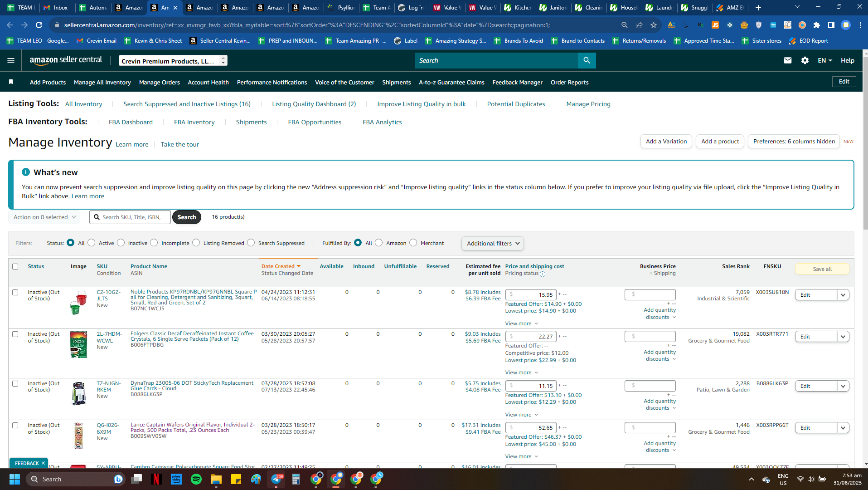Expand Edit dropdown arrow for Folgers row
868x490 pixels.
pos(843,337)
